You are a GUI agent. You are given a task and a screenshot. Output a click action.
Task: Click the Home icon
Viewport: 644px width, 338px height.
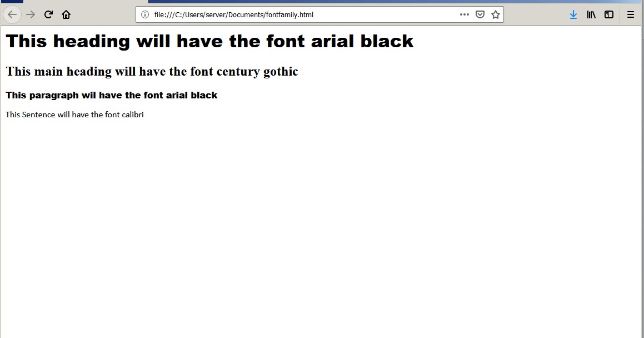[x=66, y=14]
